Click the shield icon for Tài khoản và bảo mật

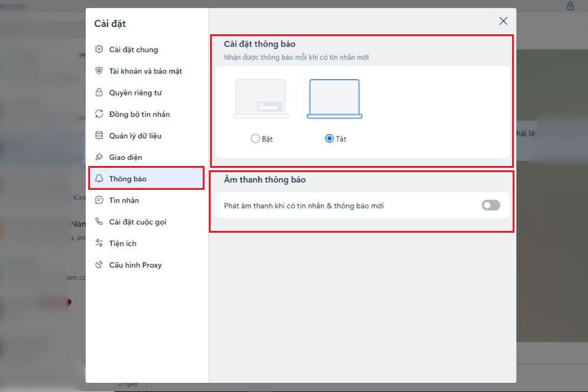point(99,70)
